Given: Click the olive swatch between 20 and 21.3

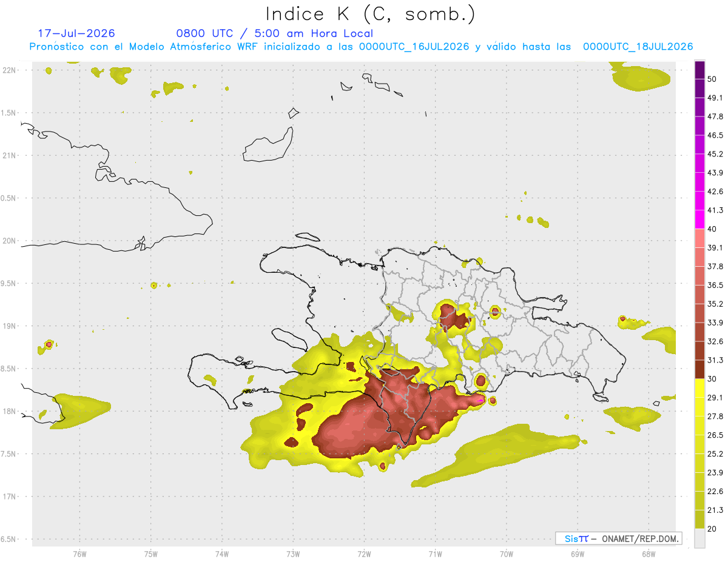Looking at the screenshot, I should [699, 520].
